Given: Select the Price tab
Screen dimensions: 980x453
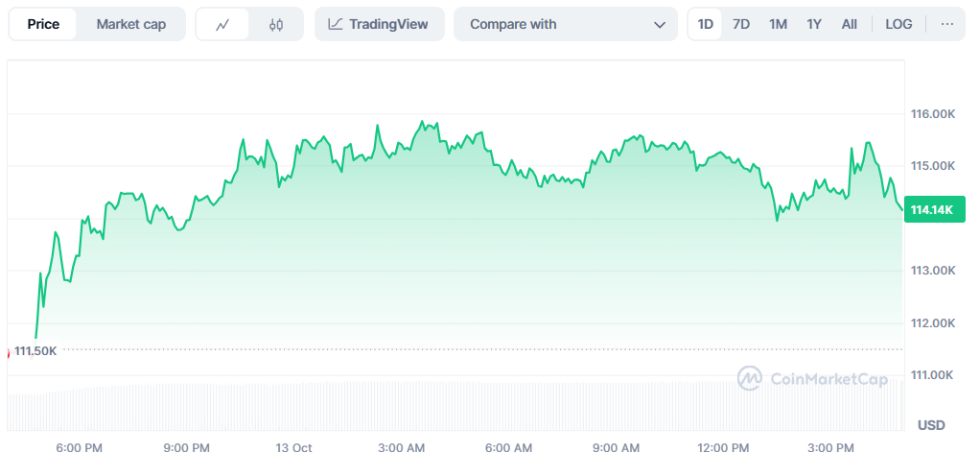Looking at the screenshot, I should (43, 24).
